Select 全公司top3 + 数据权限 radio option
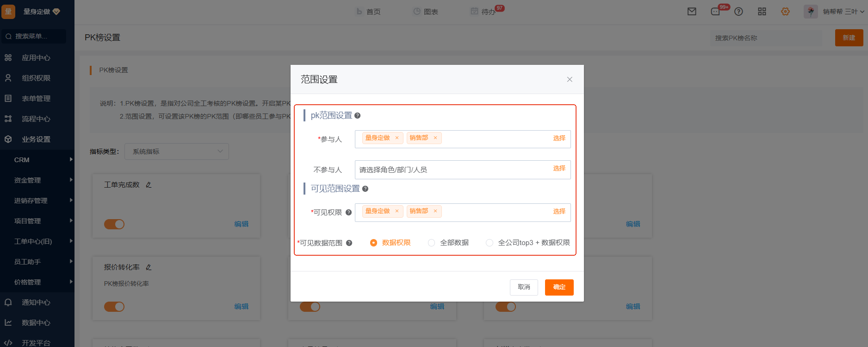The image size is (868, 347). [490, 243]
